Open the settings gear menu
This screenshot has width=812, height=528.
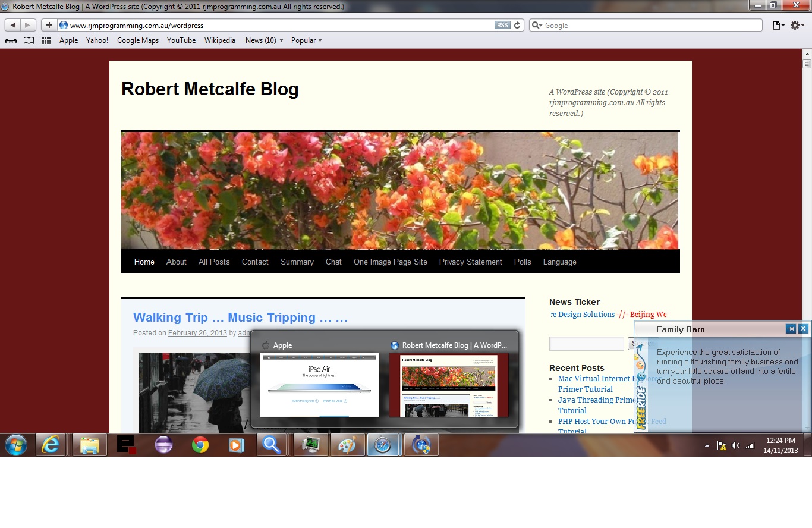click(x=797, y=25)
